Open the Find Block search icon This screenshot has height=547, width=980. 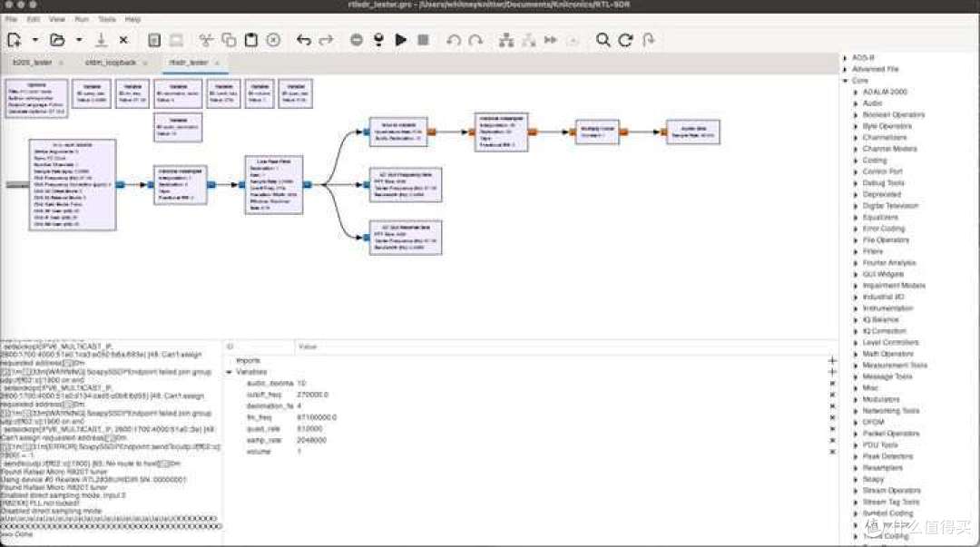coord(603,40)
